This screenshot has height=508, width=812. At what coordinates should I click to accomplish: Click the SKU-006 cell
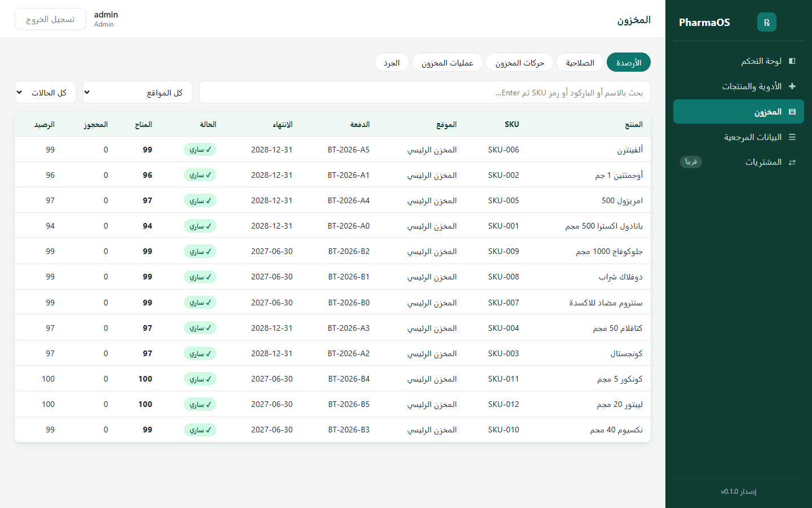pyautogui.click(x=504, y=150)
